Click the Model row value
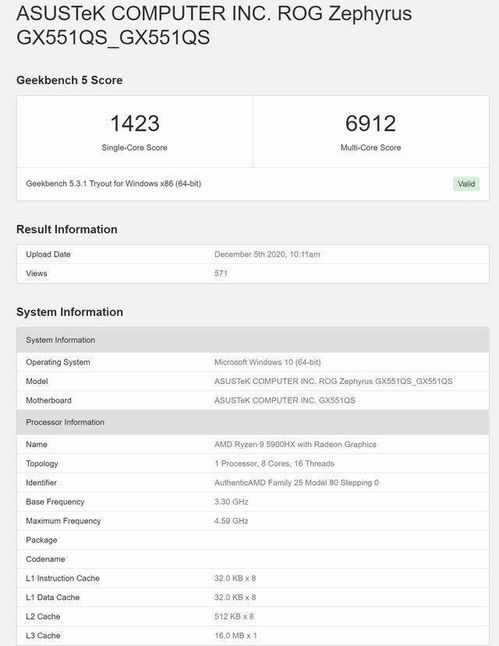 pyautogui.click(x=333, y=381)
